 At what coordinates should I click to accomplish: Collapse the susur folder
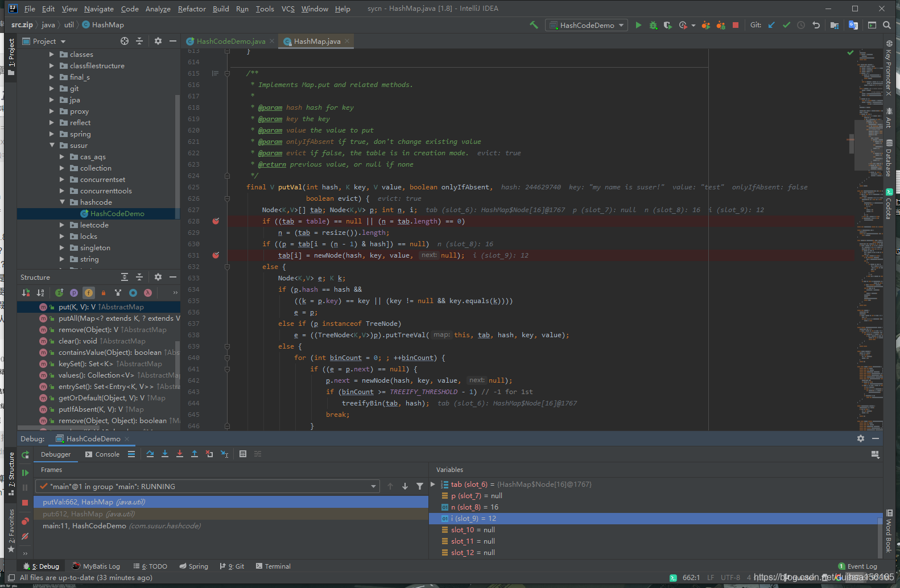[52, 146]
